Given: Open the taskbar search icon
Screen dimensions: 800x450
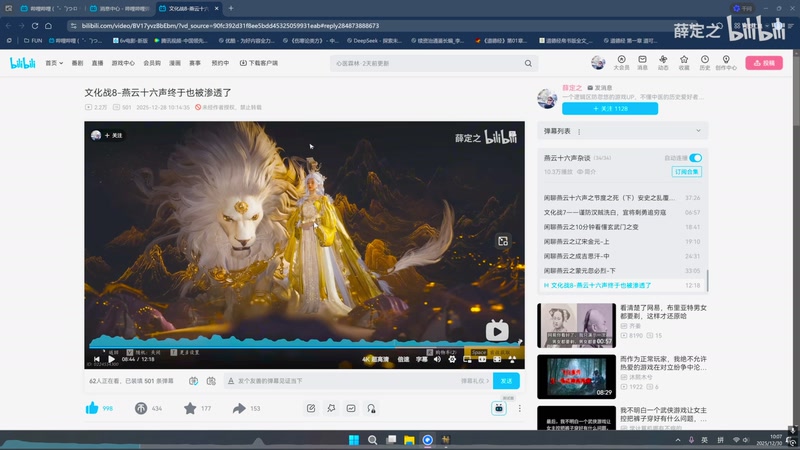Looking at the screenshot, I should coord(372,440).
